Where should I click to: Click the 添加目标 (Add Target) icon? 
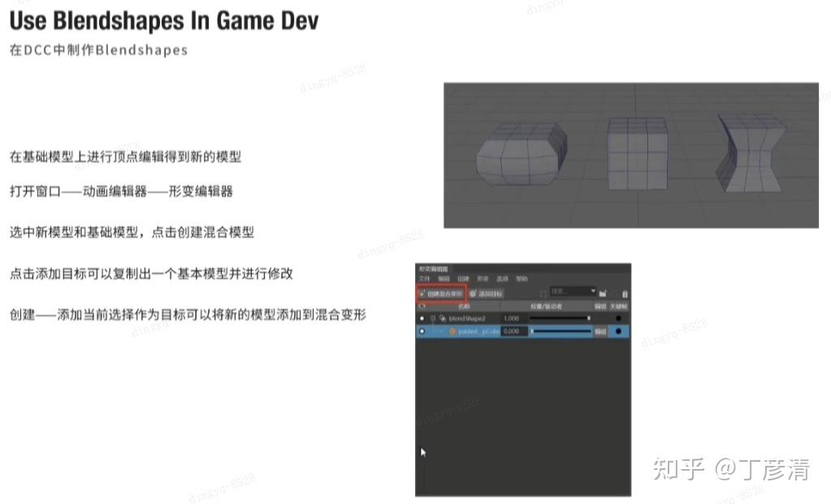[472, 292]
